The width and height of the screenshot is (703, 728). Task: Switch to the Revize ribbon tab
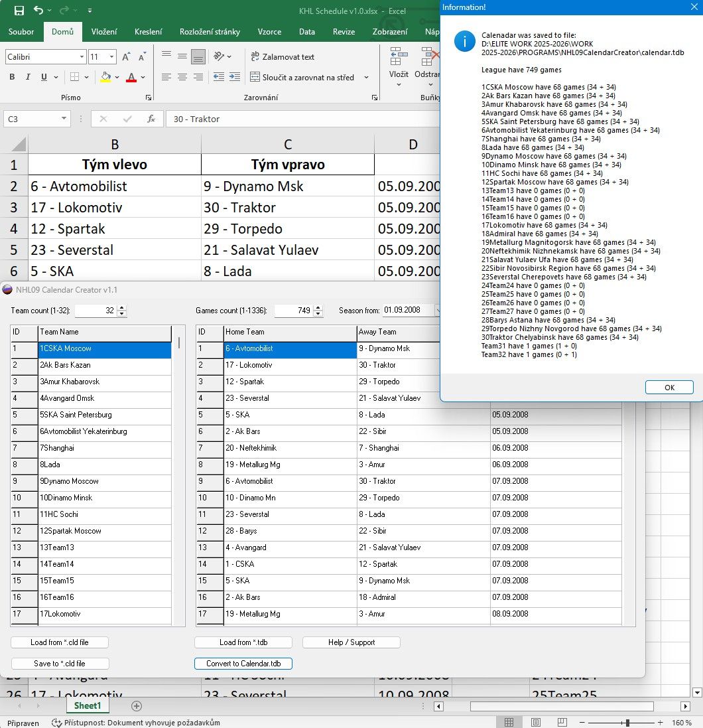pos(344,32)
